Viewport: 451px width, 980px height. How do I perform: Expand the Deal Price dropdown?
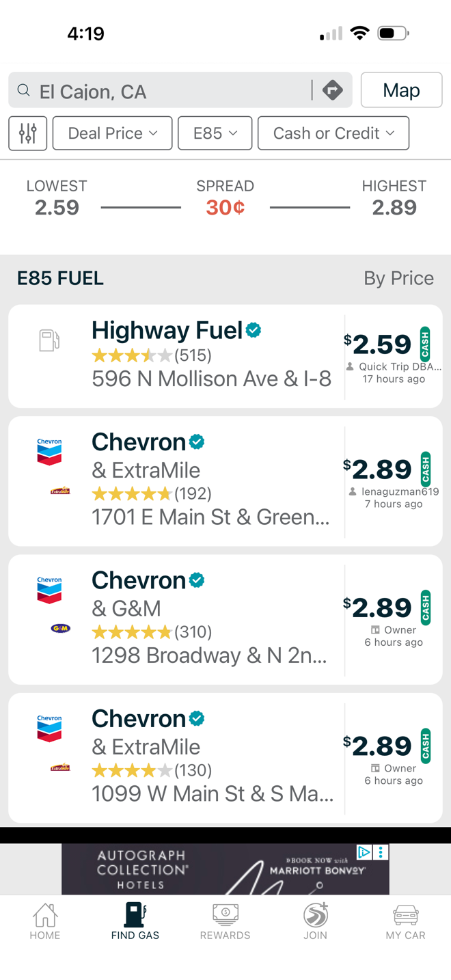click(x=112, y=133)
